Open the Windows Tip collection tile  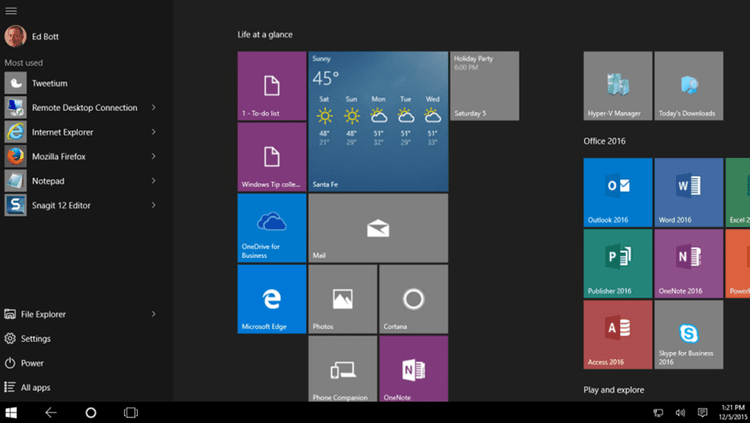click(272, 157)
